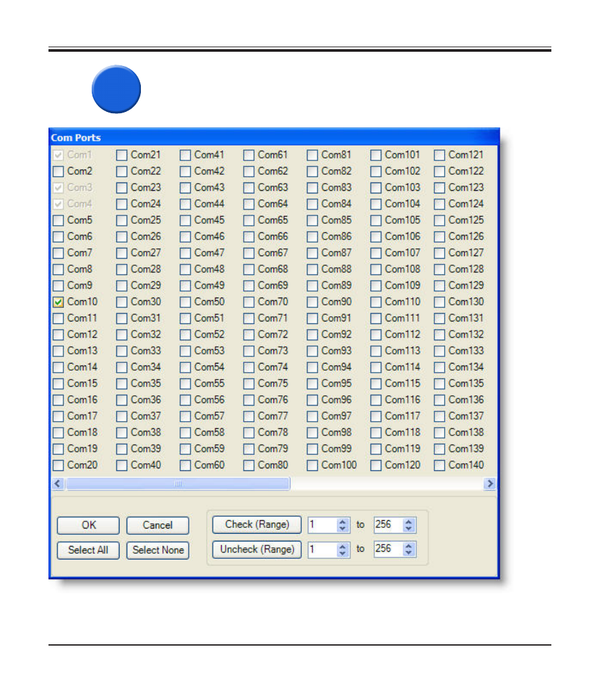The width and height of the screenshot is (616, 698).
Task: Click the Check (Range) button
Action: (257, 525)
